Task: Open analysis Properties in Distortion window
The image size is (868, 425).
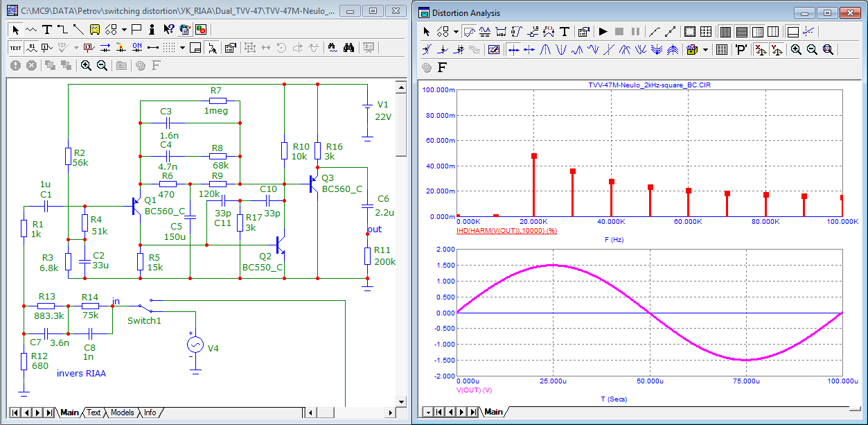Action: (583, 32)
